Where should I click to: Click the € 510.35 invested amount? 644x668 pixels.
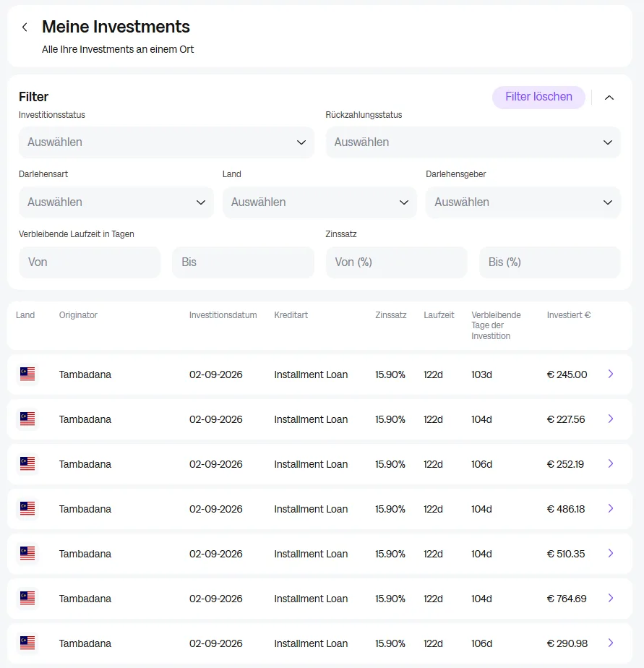pos(566,554)
